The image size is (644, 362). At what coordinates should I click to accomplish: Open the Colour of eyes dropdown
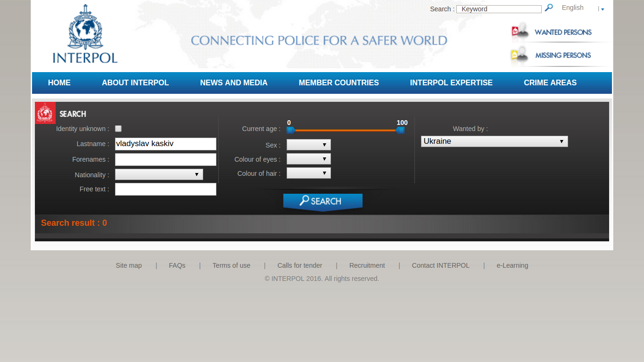coord(309,159)
